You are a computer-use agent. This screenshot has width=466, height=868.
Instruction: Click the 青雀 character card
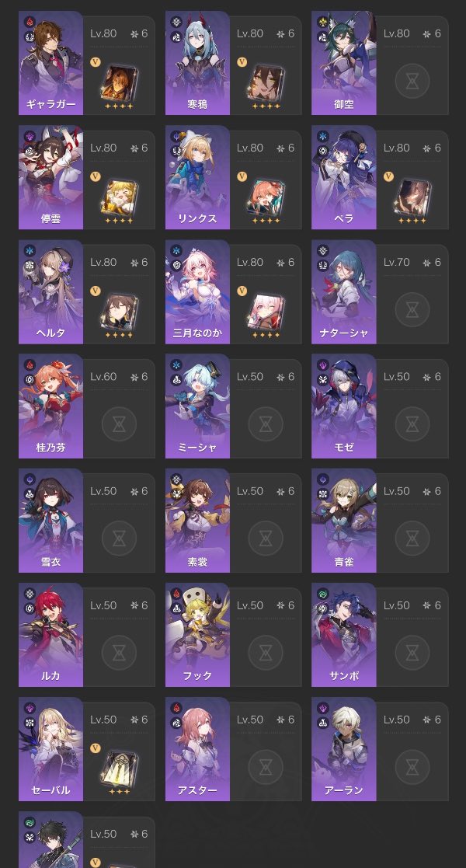[380, 521]
